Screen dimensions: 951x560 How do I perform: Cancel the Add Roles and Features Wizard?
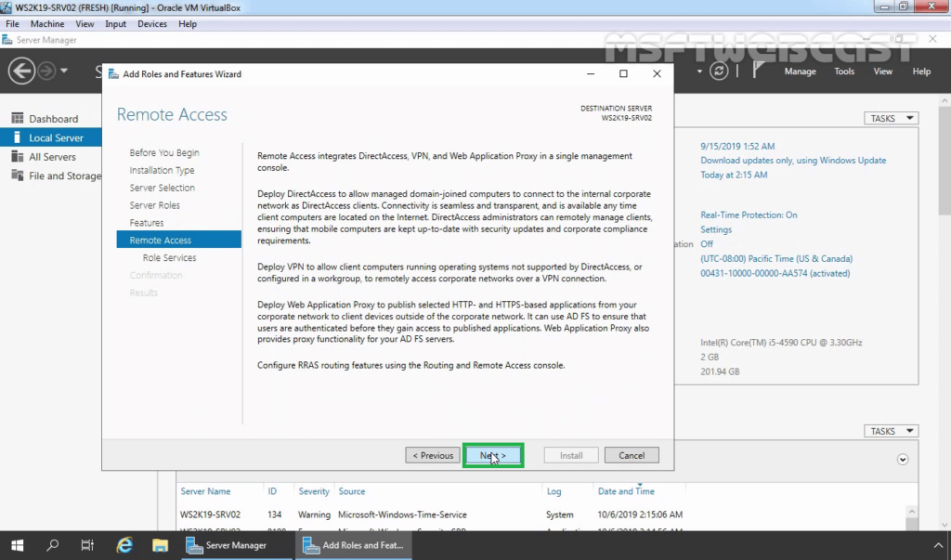632,455
